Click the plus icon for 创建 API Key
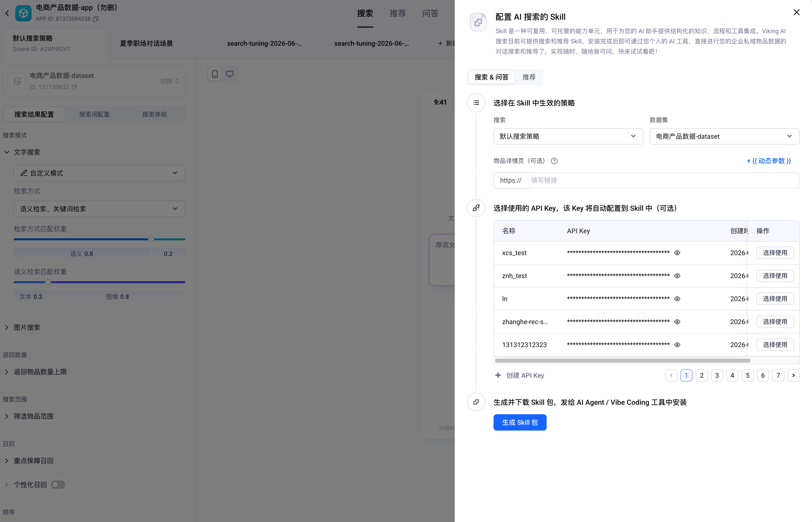This screenshot has height=522, width=812. coord(498,375)
